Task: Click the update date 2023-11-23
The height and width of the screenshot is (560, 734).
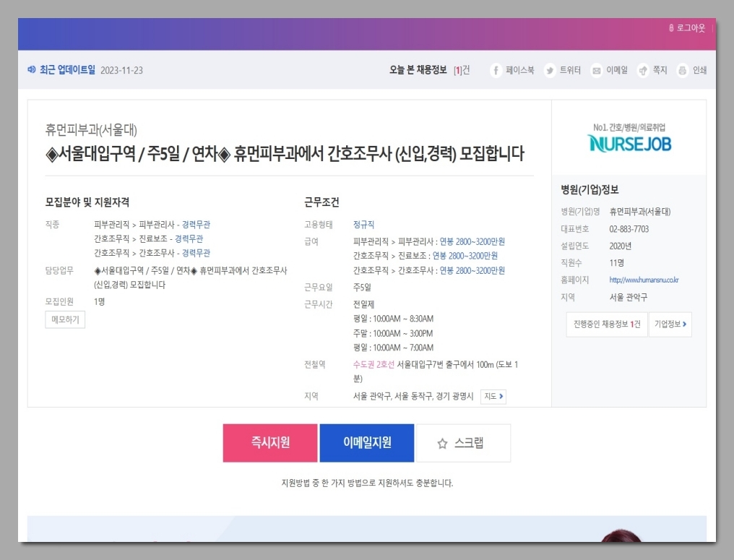Action: [x=121, y=70]
